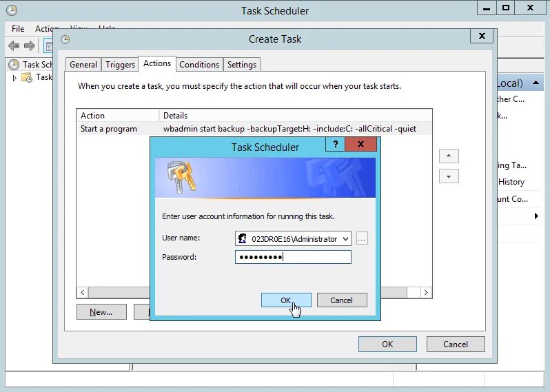Image resolution: width=550 pixels, height=392 pixels.
Task: Move action down with the down arrow button
Action: (449, 176)
